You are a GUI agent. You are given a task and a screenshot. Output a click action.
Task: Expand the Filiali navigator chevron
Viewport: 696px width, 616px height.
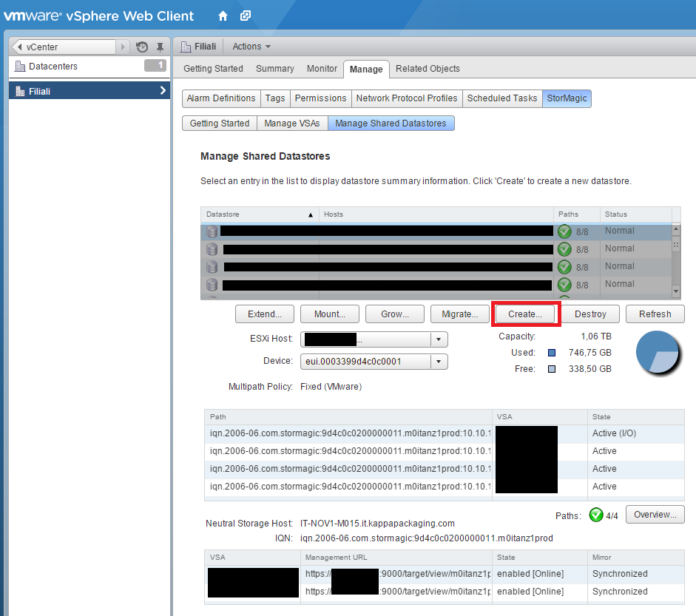(x=163, y=90)
